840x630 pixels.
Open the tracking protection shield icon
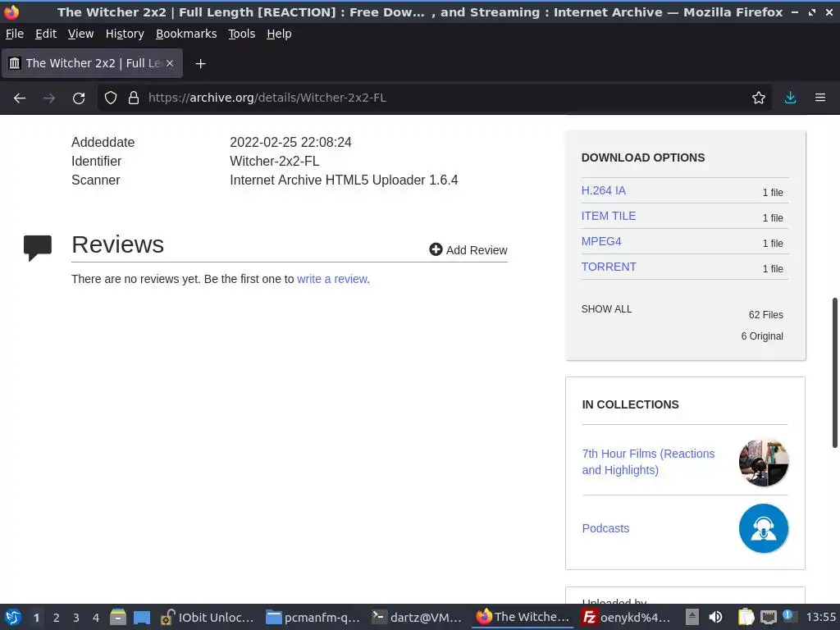coord(111,98)
